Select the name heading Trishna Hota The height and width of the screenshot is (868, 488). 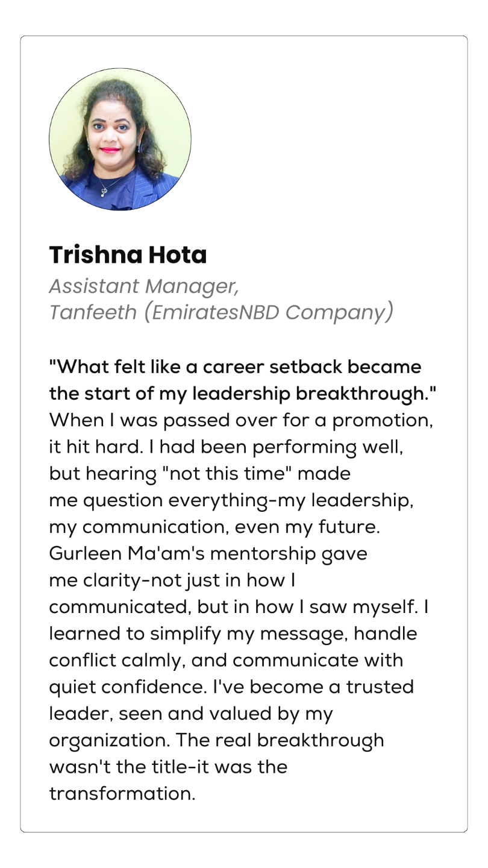[x=128, y=255]
